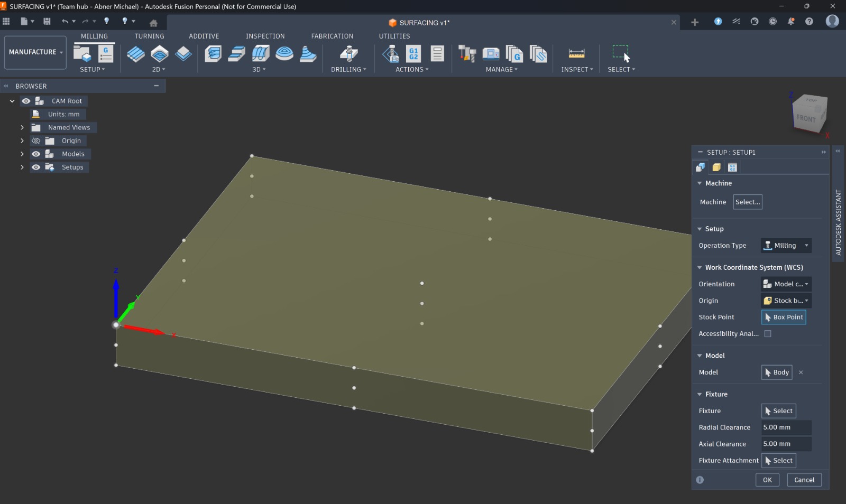This screenshot has height=504, width=846.
Task: Toggle visibility of Origin folder
Action: [36, 141]
